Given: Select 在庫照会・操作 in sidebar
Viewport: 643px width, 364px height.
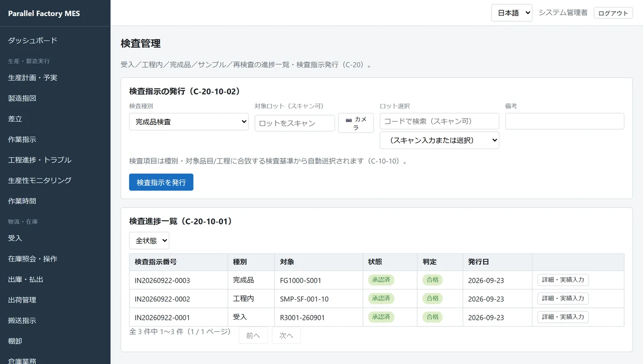Looking at the screenshot, I should coord(33,259).
